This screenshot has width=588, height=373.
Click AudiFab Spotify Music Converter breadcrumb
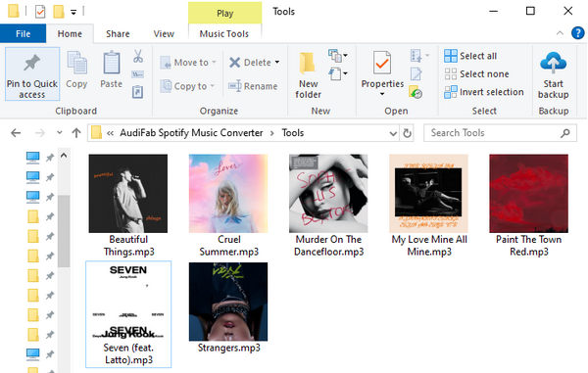pos(191,133)
